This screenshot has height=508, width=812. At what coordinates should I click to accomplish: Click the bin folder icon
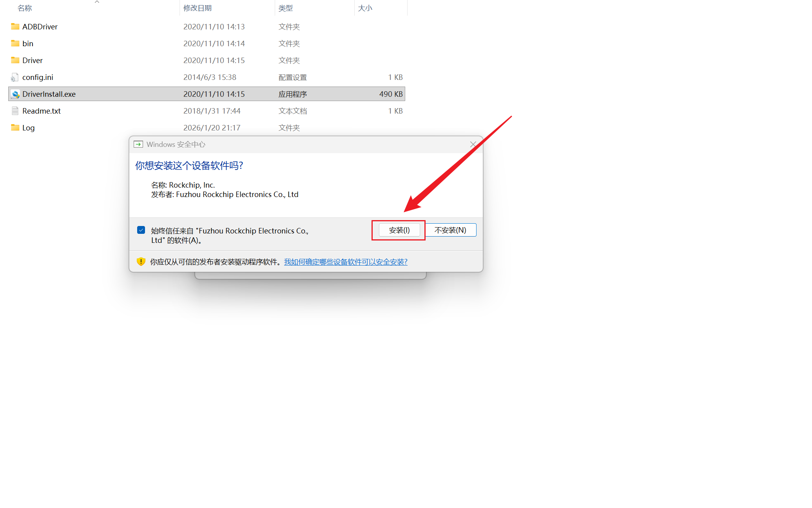15,43
